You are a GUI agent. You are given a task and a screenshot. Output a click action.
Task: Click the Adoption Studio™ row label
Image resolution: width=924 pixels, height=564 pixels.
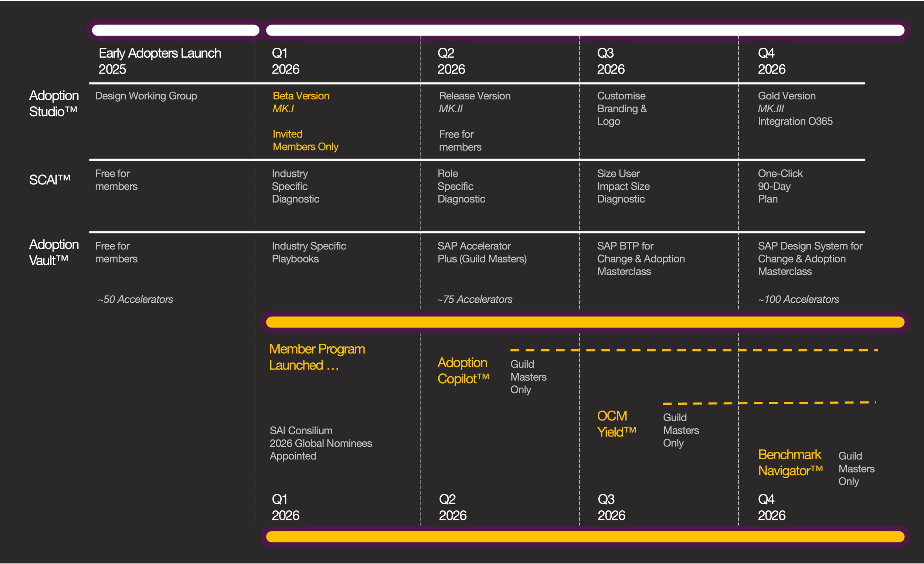coord(54,103)
